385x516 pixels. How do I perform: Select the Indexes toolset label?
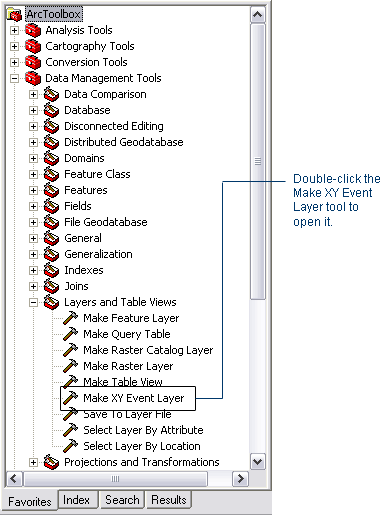[84, 270]
